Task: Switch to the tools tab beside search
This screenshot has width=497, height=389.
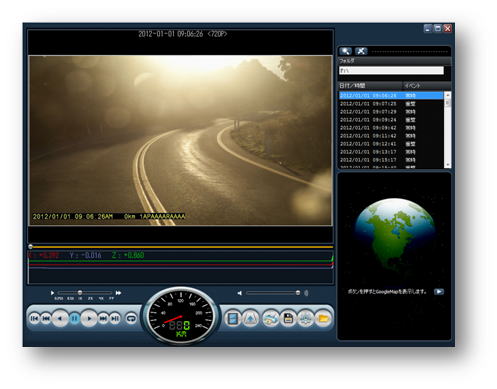Action: [361, 51]
